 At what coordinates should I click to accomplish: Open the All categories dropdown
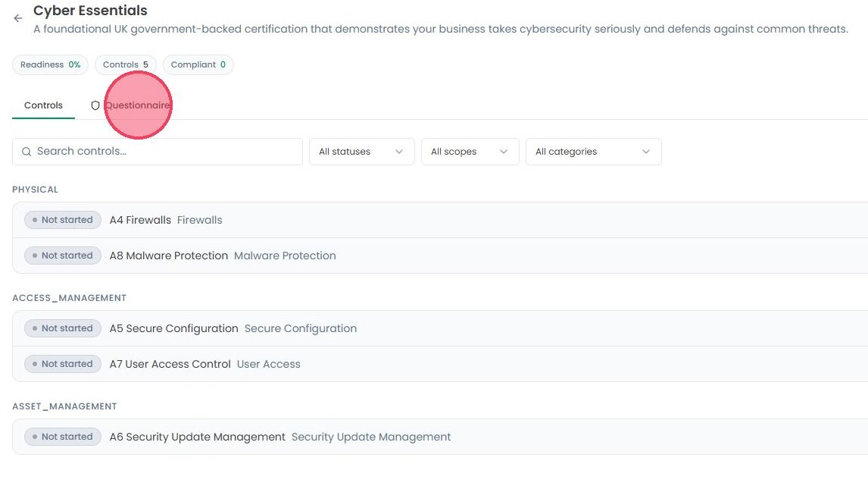coord(593,152)
